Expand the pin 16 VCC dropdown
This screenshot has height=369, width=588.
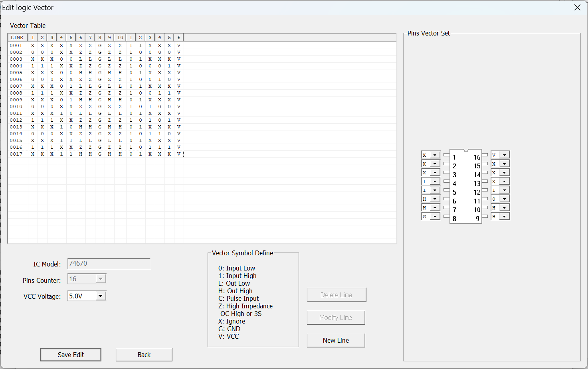504,155
